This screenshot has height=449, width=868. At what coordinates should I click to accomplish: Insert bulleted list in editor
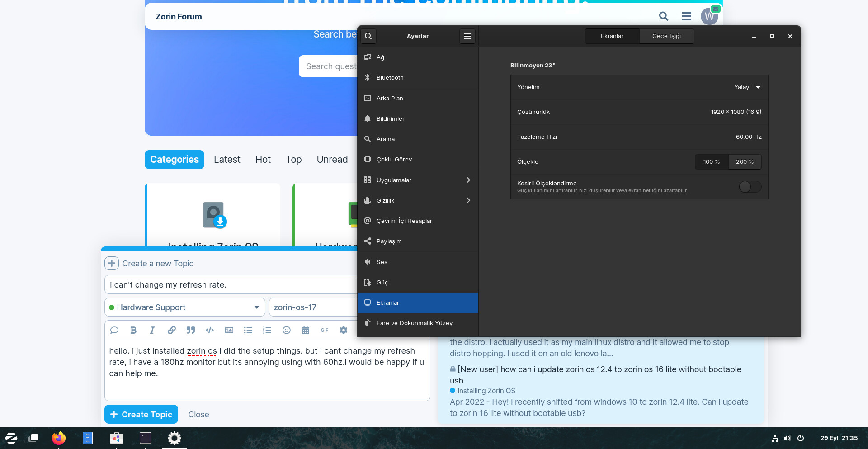point(248,330)
